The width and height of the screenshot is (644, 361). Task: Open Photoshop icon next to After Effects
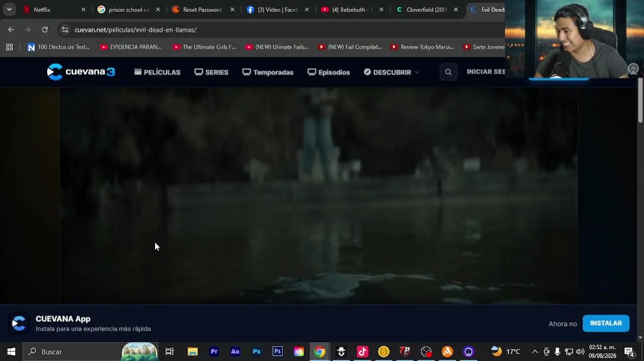[257, 351]
